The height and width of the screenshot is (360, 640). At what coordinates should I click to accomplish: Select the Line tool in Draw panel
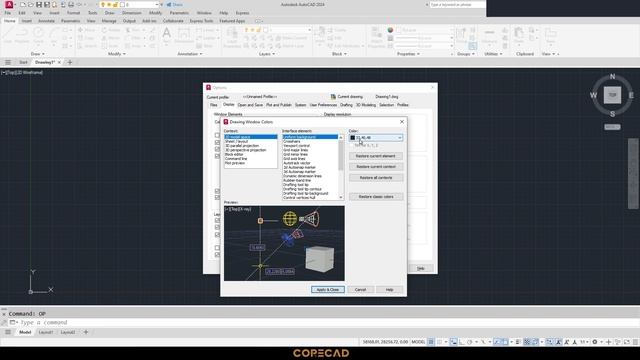pyautogui.click(x=8, y=35)
